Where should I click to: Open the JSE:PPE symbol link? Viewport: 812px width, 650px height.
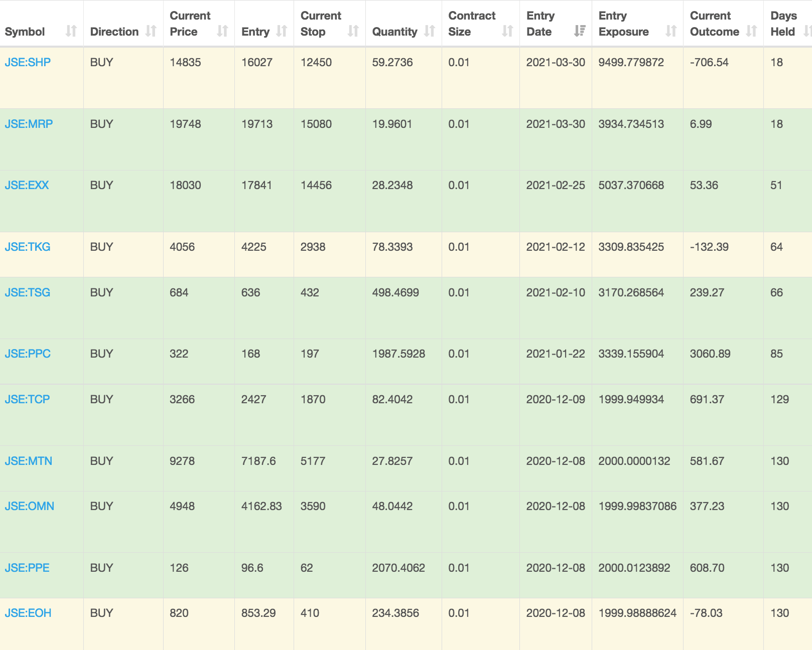27,568
